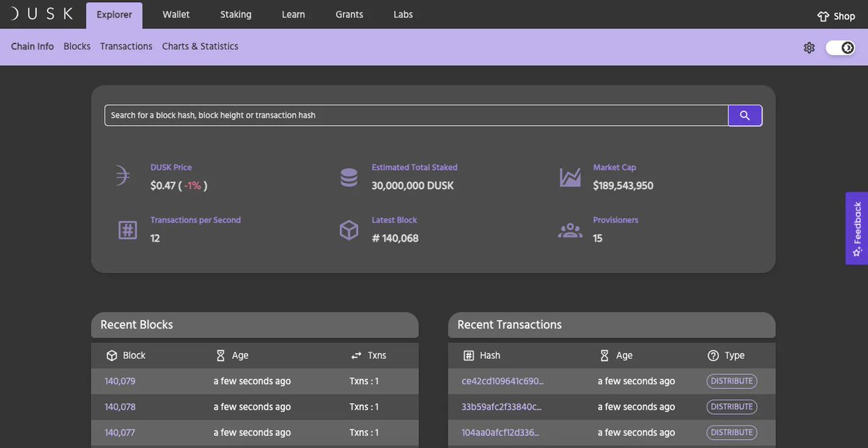
Task: Switch to the Explorer tab
Action: pyautogui.click(x=114, y=15)
